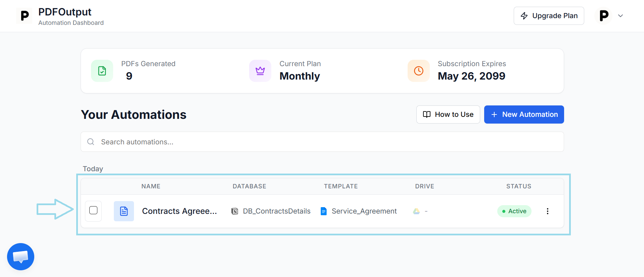Click the PDFOutput logo icon
Viewport: 644px width, 277px height.
pos(24,16)
